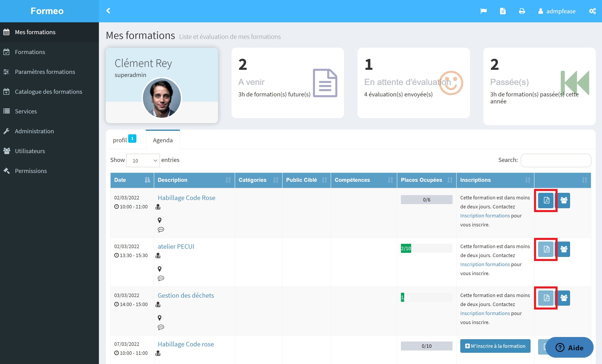Viewport: 602px width, 364px height.
Task: Click comment bubble under Habillage Code Rose
Action: [161, 229]
